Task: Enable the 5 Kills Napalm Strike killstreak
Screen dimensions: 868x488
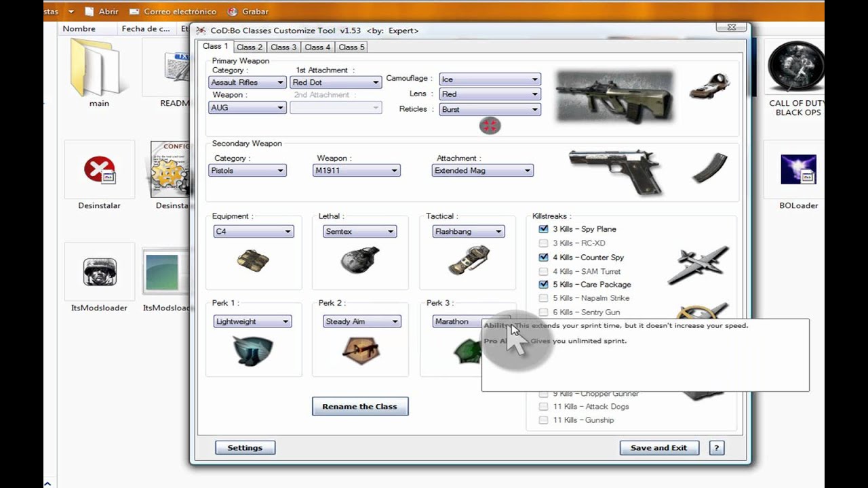Action: (x=543, y=298)
